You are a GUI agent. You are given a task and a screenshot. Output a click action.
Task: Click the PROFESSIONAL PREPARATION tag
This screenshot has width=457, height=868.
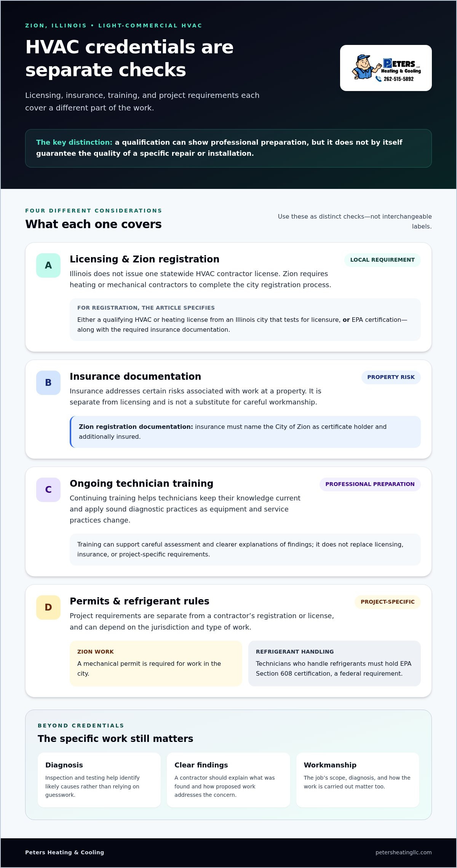[370, 484]
